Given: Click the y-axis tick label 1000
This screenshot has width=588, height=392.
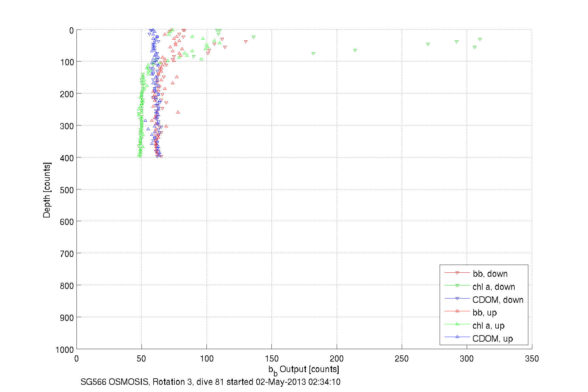Looking at the screenshot, I should [x=65, y=350].
